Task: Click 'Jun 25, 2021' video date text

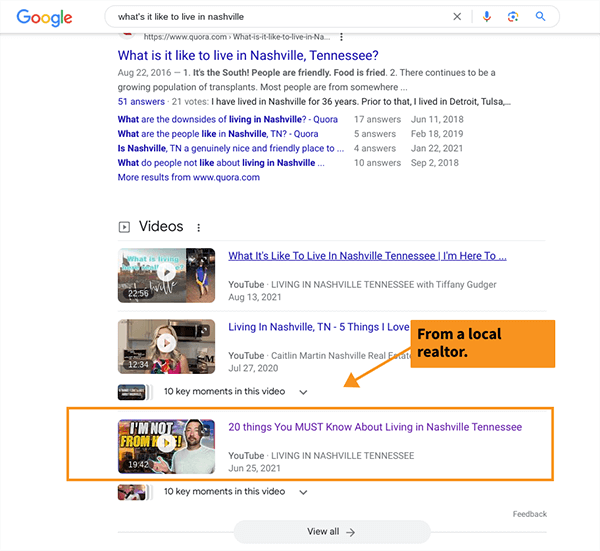Action: pyautogui.click(x=254, y=468)
